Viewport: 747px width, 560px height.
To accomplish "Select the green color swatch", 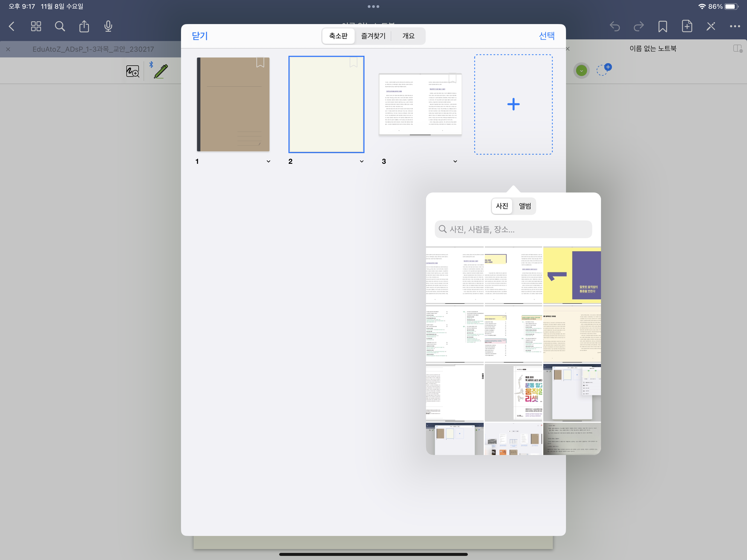I will point(581,71).
